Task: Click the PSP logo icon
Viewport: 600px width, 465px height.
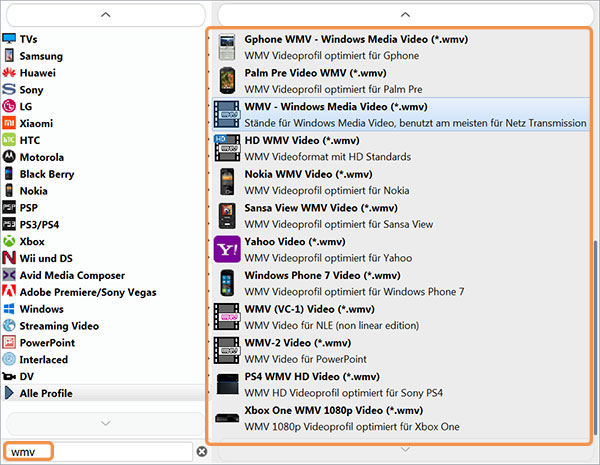Action: [9, 207]
